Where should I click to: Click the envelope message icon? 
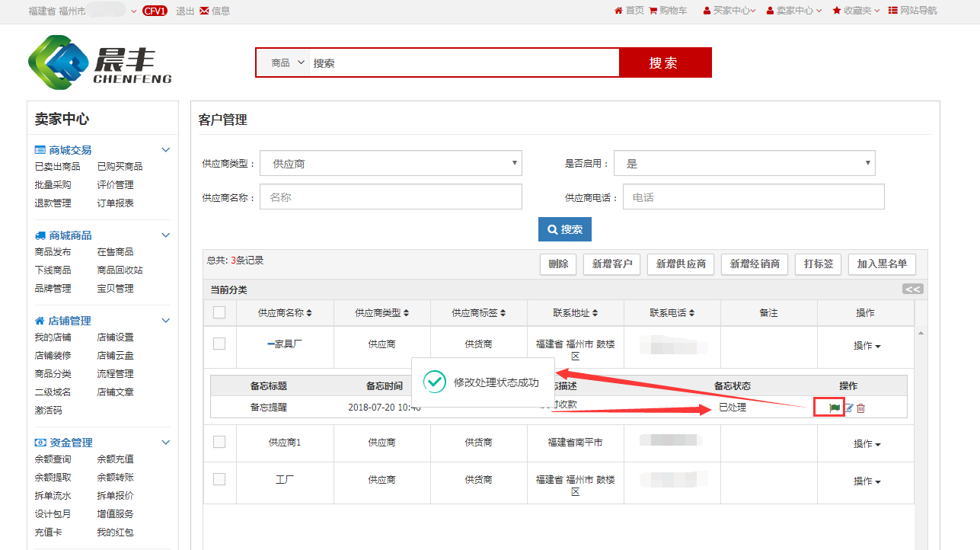click(x=204, y=11)
